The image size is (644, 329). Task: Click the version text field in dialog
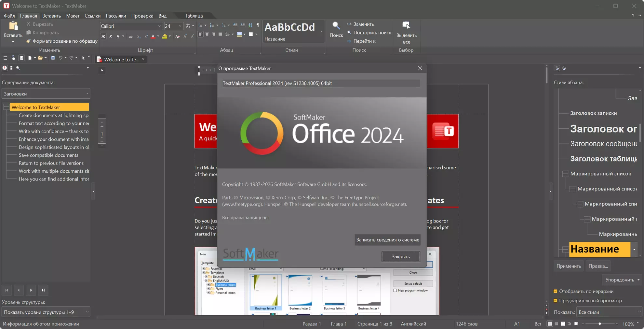tap(321, 83)
